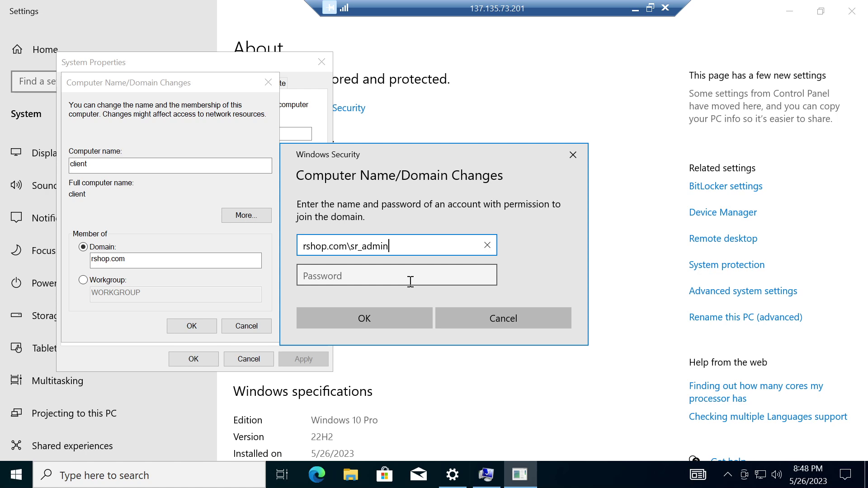Launch Microsoft Edge from taskbar
868x488 pixels.
point(316,474)
